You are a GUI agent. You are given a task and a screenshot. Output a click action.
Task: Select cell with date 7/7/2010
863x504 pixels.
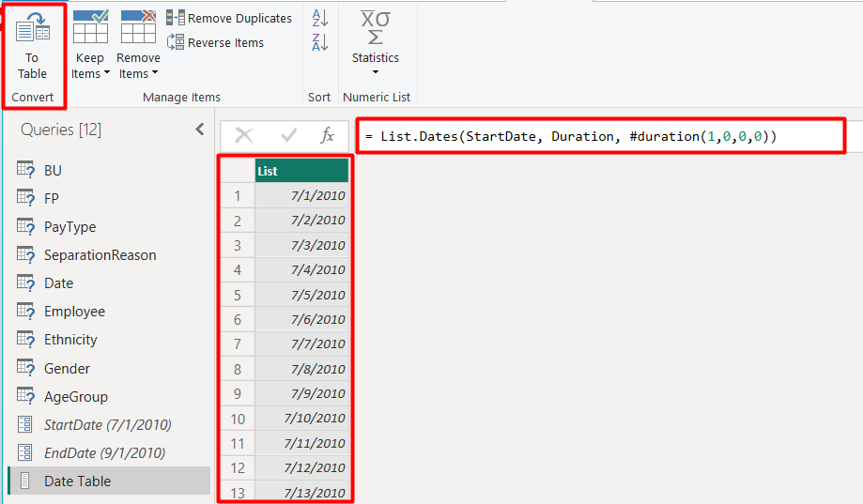(x=301, y=344)
